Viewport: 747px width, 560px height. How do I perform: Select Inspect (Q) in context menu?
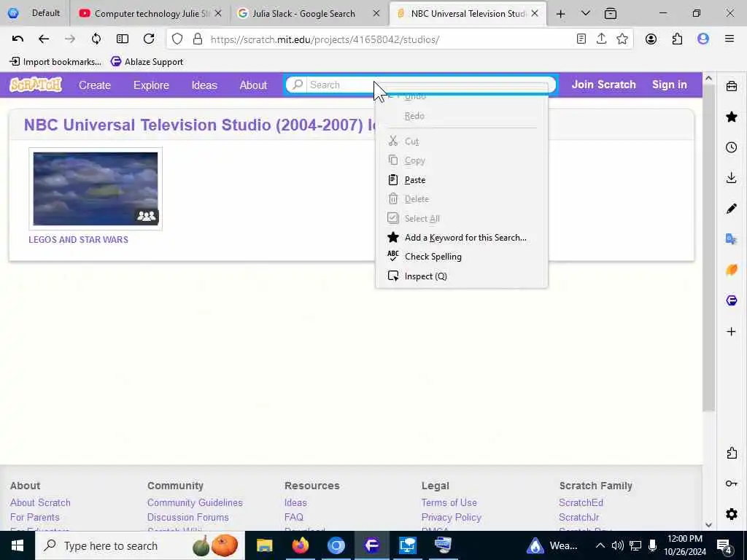click(462, 276)
